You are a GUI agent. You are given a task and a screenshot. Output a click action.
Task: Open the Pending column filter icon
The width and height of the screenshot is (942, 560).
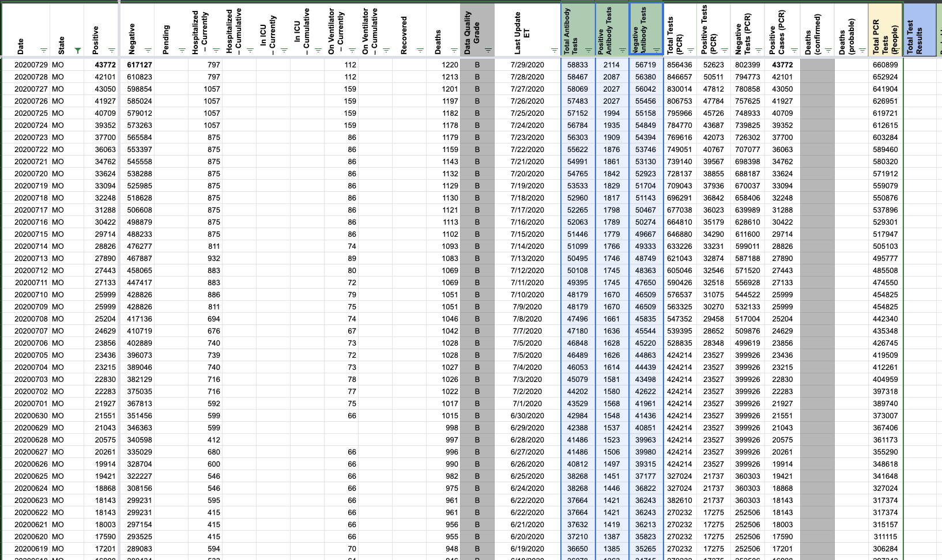(182, 51)
